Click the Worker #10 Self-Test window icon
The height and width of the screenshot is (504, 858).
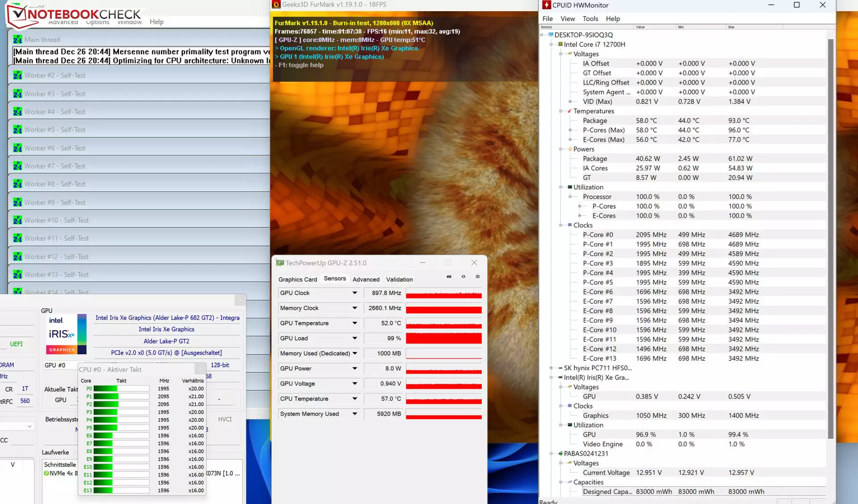tap(17, 220)
